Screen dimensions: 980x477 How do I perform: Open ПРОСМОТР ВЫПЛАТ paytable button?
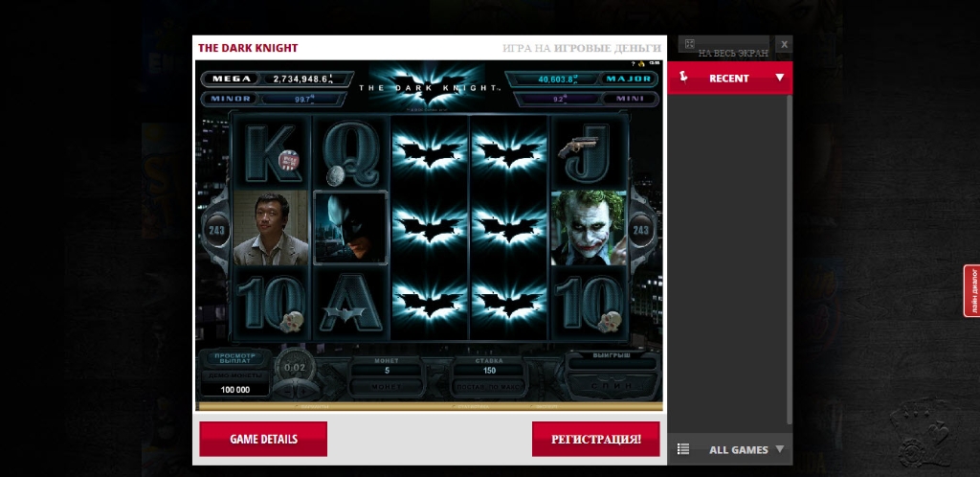[x=235, y=358]
